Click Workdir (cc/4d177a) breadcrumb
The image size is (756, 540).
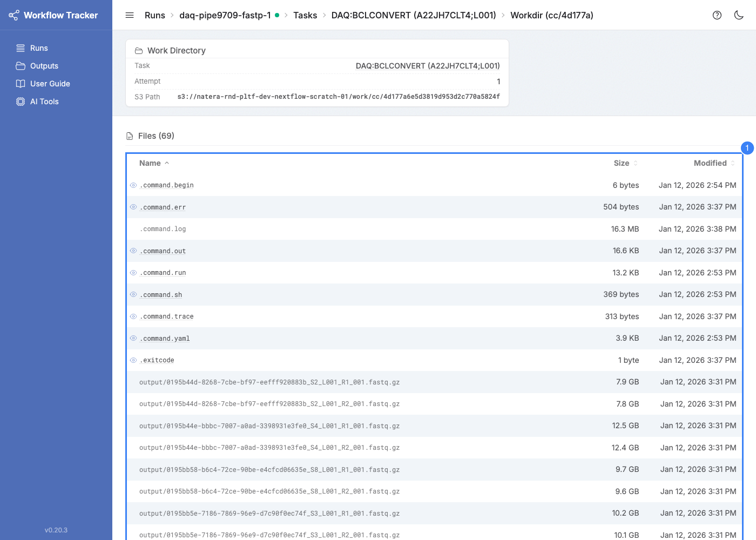click(552, 15)
